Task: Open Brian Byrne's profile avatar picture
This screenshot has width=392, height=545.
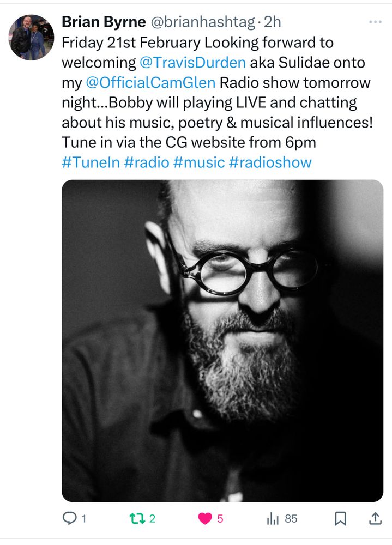Action: (x=31, y=37)
